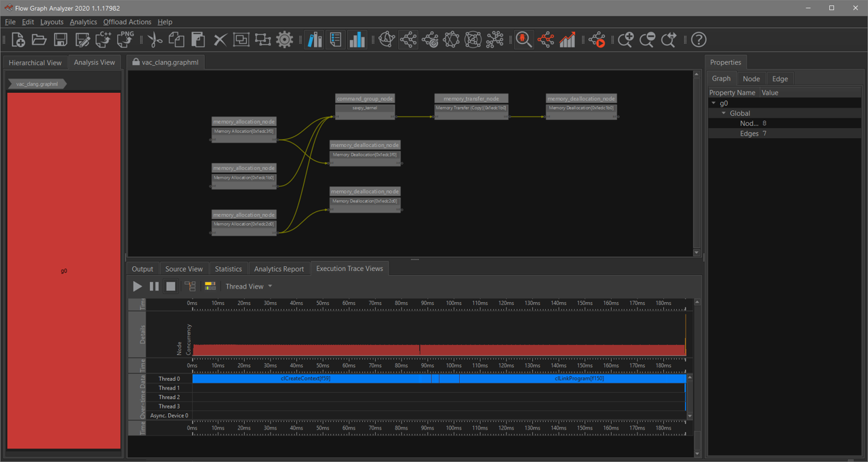
Task: Collapse the Global property group
Action: coord(724,114)
